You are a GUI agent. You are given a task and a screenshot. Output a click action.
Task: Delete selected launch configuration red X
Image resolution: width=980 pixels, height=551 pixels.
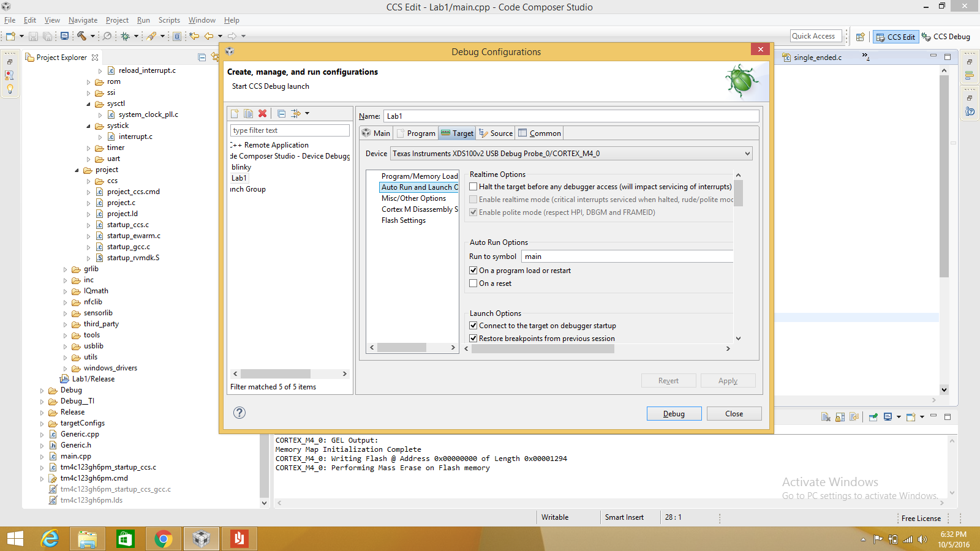[262, 113]
